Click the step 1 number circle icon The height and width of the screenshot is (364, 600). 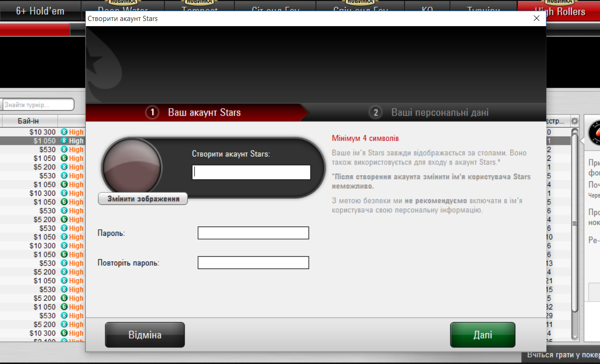tap(152, 112)
